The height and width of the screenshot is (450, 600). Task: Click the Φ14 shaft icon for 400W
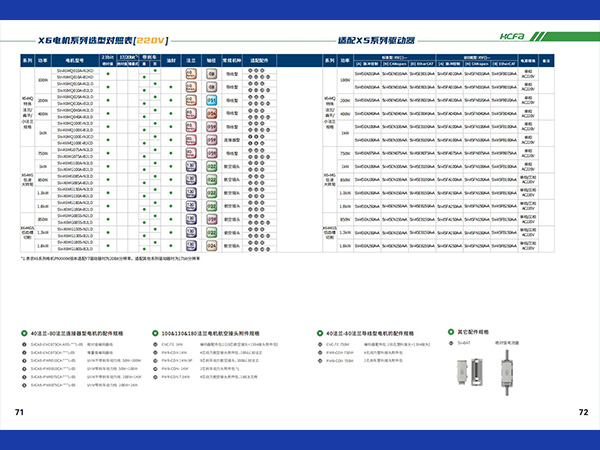(x=212, y=115)
